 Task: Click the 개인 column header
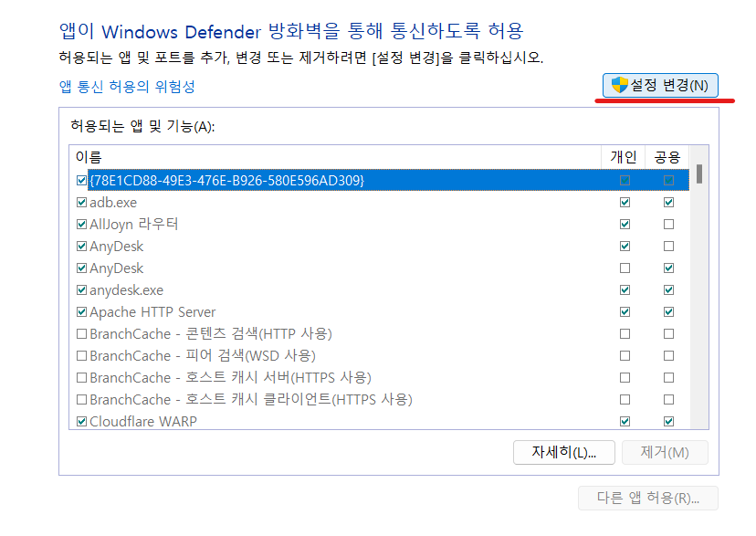pyautogui.click(x=624, y=157)
